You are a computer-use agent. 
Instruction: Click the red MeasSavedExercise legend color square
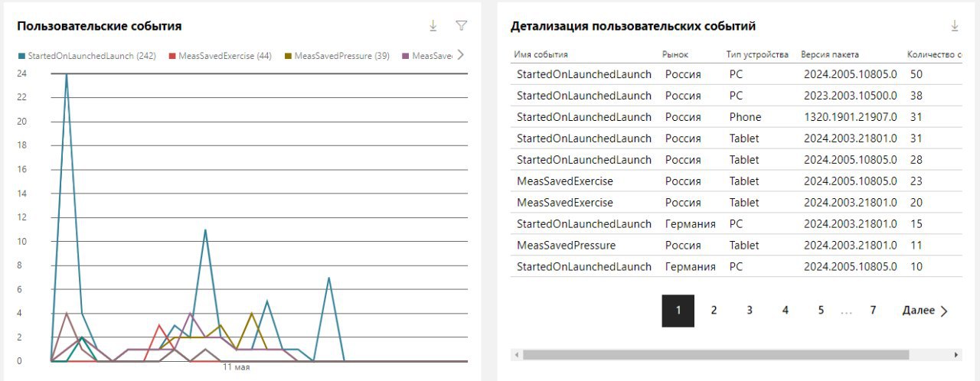coord(171,56)
